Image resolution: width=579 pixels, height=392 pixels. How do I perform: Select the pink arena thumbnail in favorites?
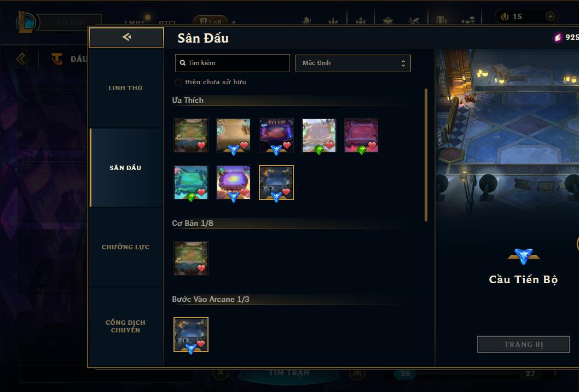pos(362,136)
